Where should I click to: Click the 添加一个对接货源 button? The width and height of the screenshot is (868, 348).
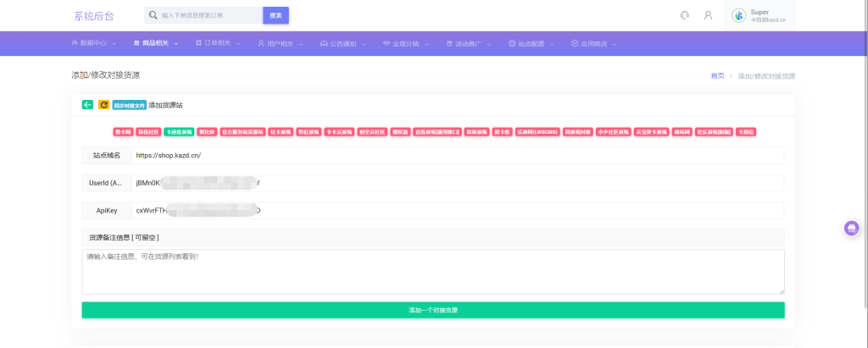point(432,311)
